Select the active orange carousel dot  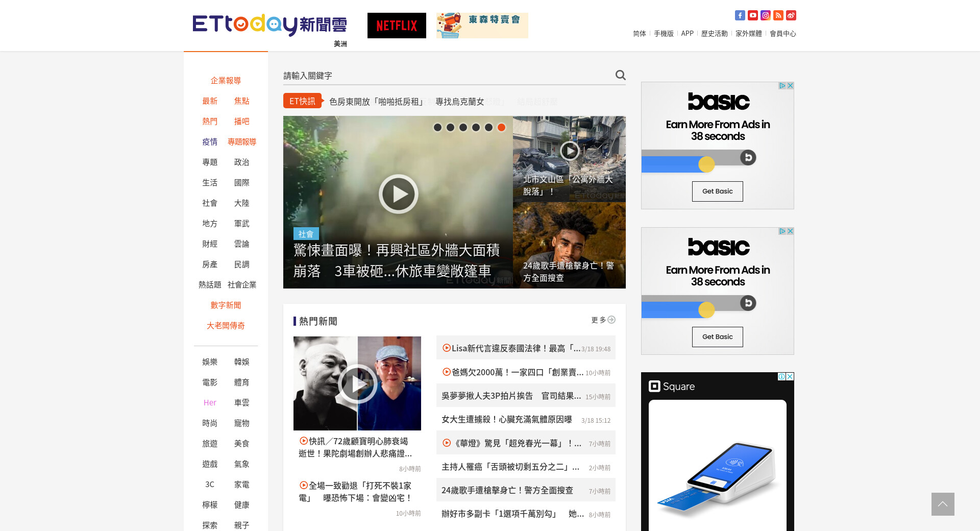(501, 128)
